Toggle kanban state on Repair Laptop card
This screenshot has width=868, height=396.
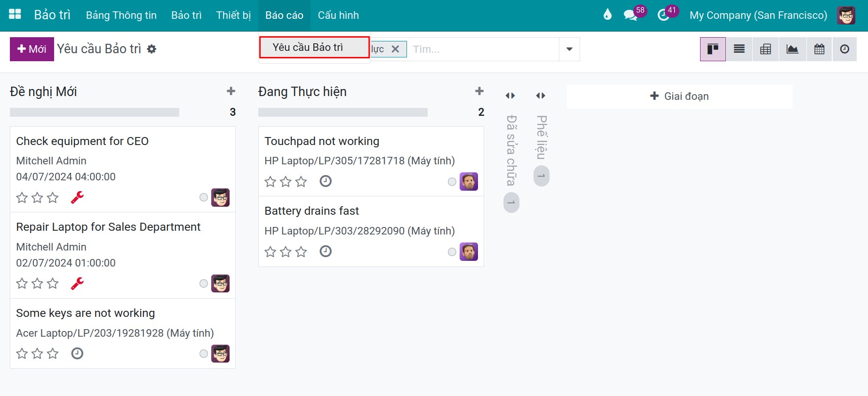pos(204,283)
